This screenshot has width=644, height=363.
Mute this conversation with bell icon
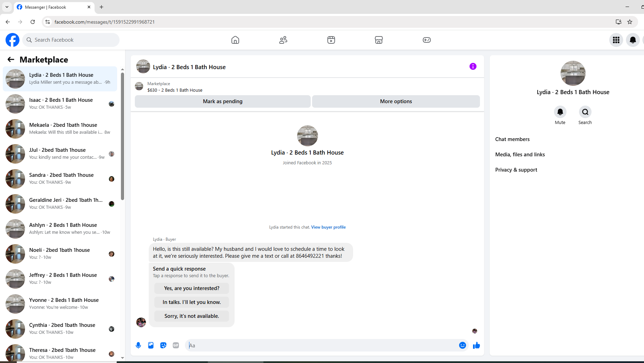tap(560, 112)
